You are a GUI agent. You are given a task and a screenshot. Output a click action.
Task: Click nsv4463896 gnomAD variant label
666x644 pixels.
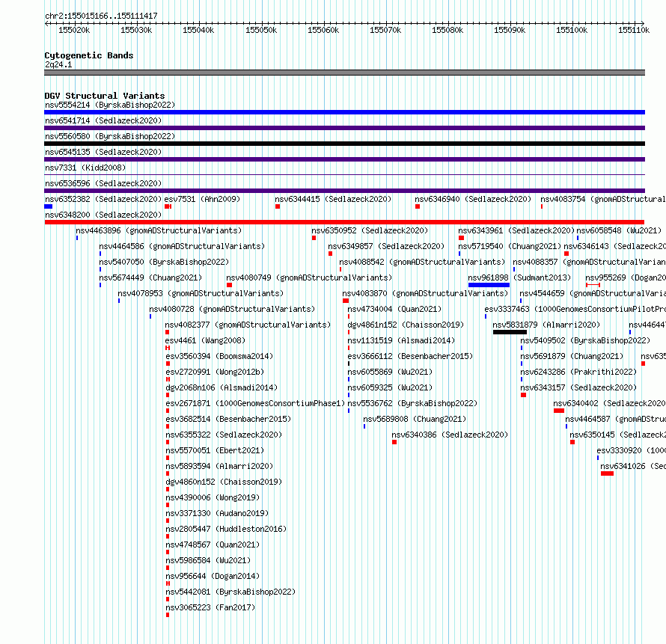tap(159, 230)
